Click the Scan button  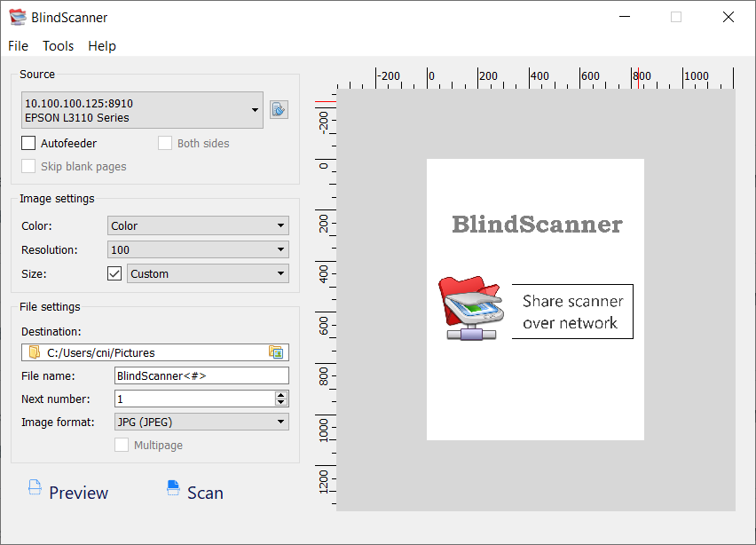click(x=195, y=492)
